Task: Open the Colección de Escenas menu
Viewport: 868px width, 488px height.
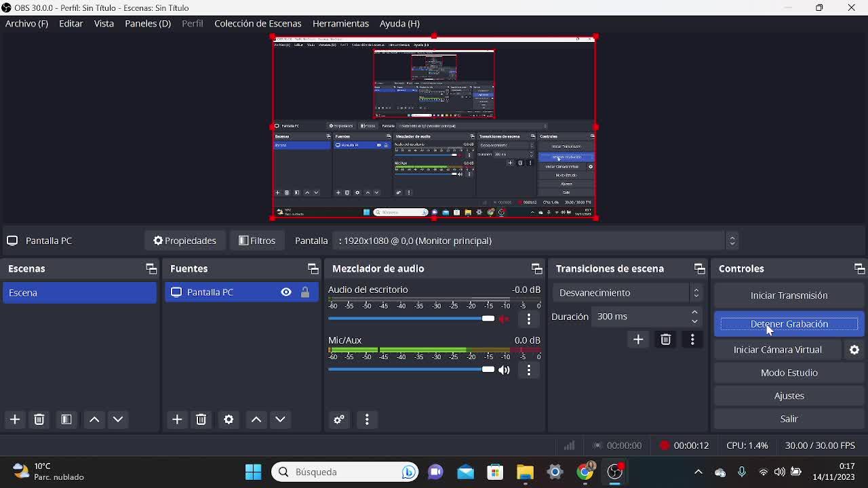Action: (x=258, y=23)
